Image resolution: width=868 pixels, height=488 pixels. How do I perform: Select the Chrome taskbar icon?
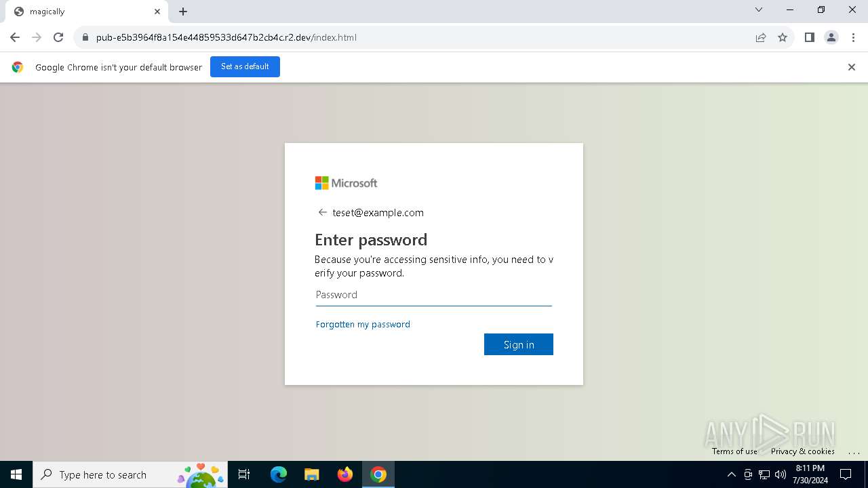[378, 474]
